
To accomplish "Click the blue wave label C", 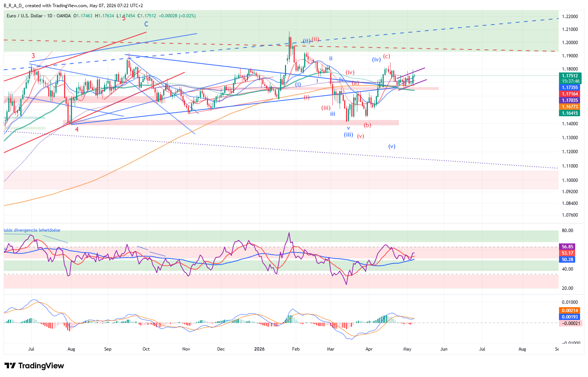I will tap(146, 24).
